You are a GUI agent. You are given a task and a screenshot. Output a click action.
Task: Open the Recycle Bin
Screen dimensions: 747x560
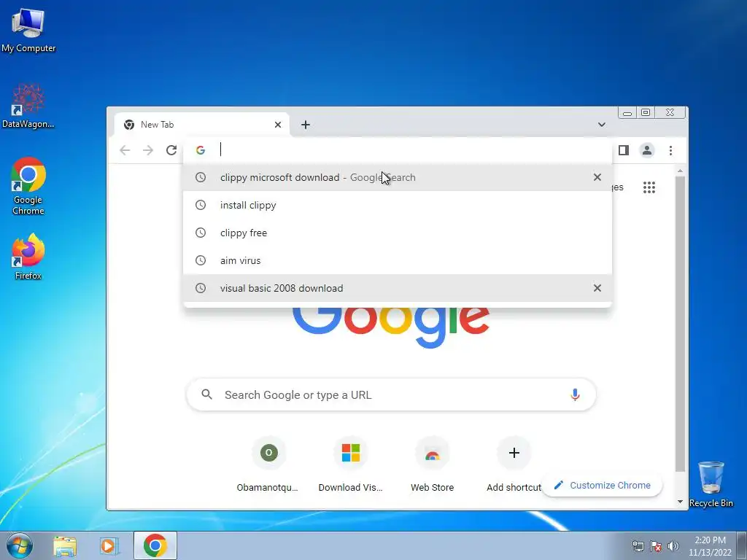[711, 483]
